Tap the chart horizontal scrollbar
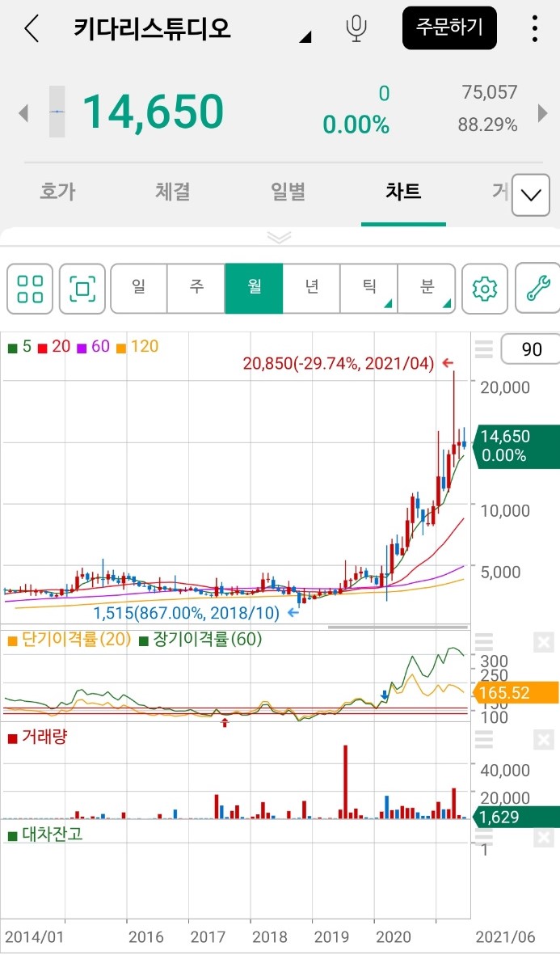 coord(398,627)
